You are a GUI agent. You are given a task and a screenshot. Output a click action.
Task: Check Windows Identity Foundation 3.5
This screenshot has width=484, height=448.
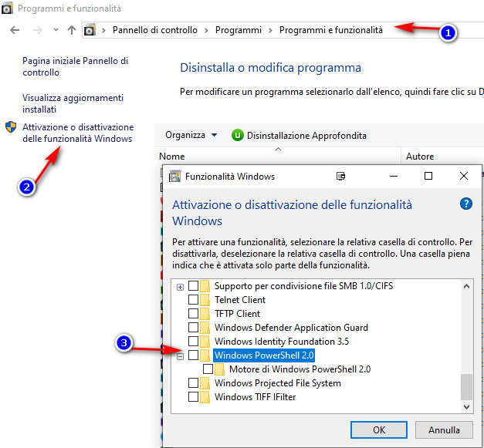point(193,342)
